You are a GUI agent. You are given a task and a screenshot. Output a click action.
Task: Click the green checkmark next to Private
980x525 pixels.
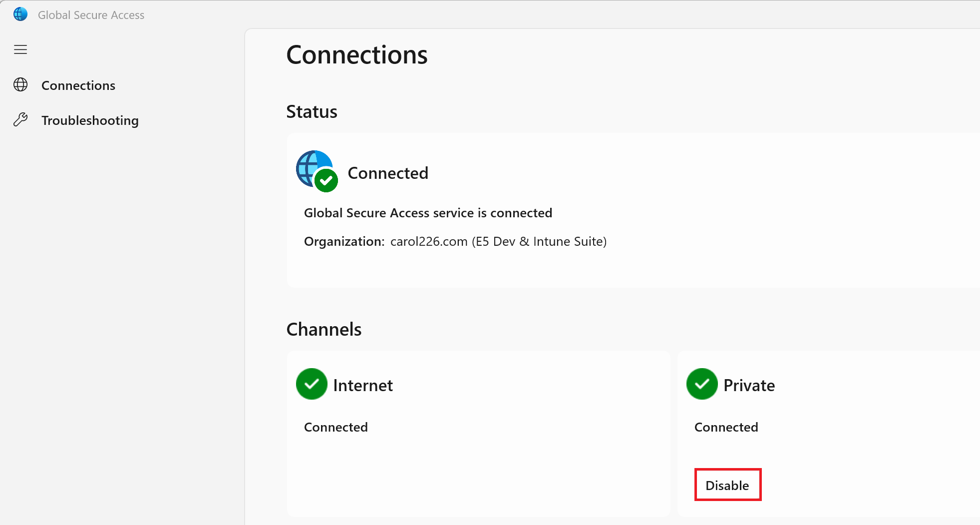(x=702, y=384)
